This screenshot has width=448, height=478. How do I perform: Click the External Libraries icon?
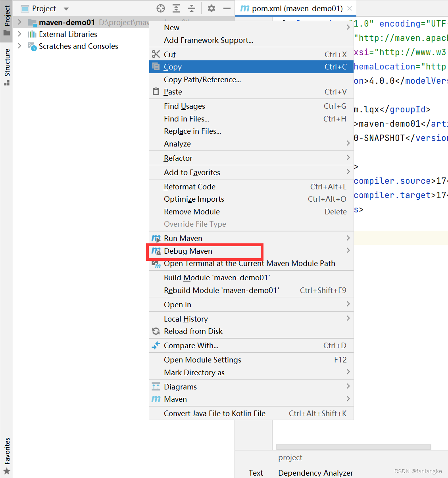pyautogui.click(x=32, y=34)
